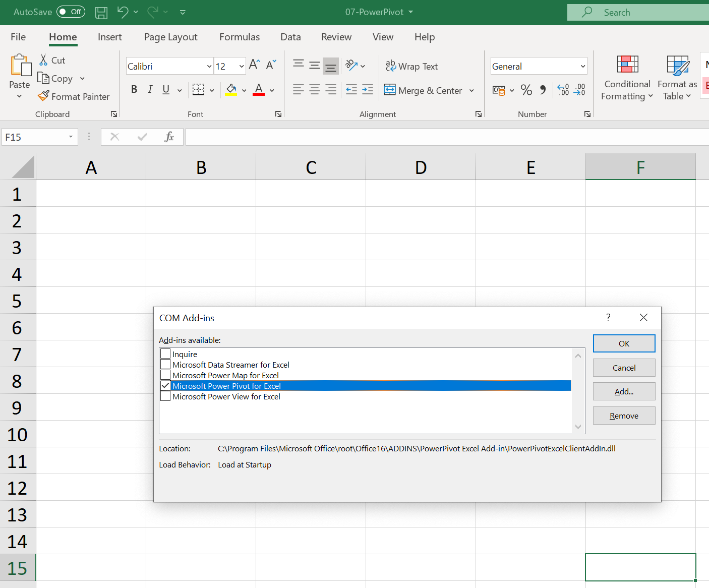Check Microsoft Data Streamer for Excel

pos(165,364)
